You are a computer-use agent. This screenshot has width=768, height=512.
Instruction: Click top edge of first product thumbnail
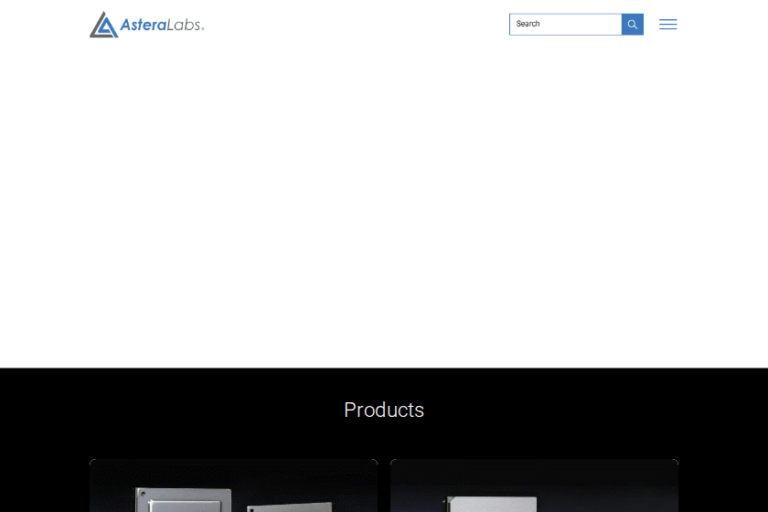233,462
